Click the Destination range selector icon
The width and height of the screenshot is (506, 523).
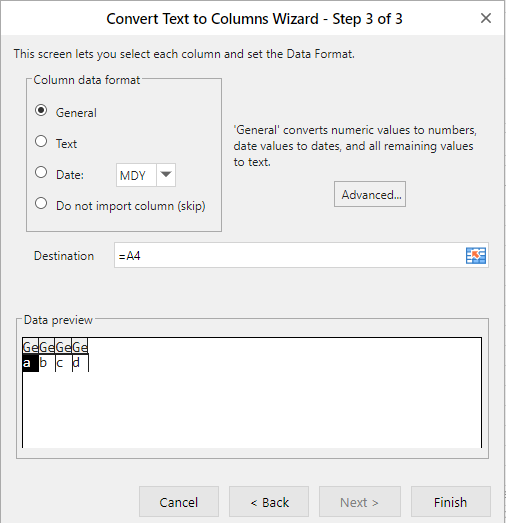click(x=476, y=255)
